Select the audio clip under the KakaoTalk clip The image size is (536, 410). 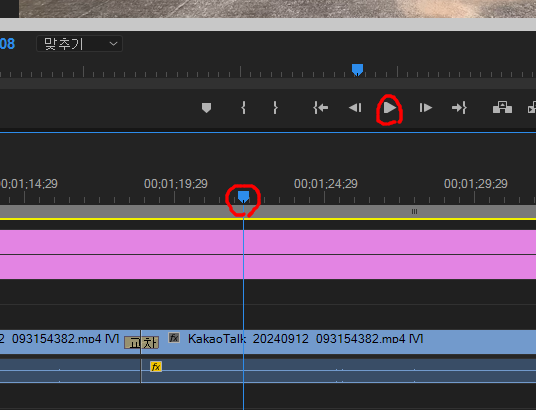pos(338,371)
